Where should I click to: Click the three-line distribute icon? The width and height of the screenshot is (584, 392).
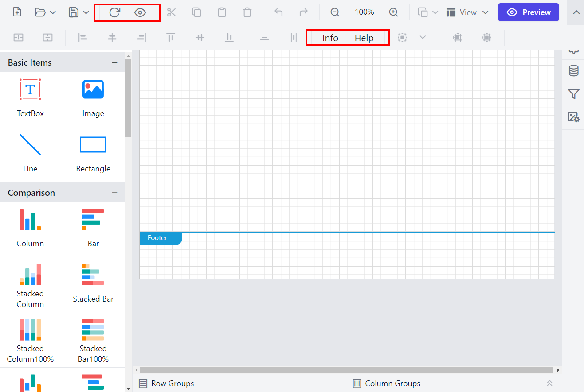(264, 38)
